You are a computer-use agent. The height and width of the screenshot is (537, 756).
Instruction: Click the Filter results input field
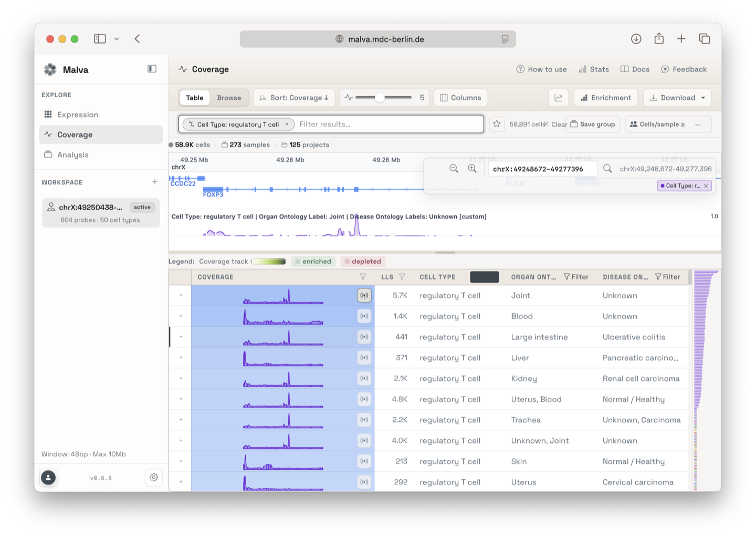click(x=388, y=124)
